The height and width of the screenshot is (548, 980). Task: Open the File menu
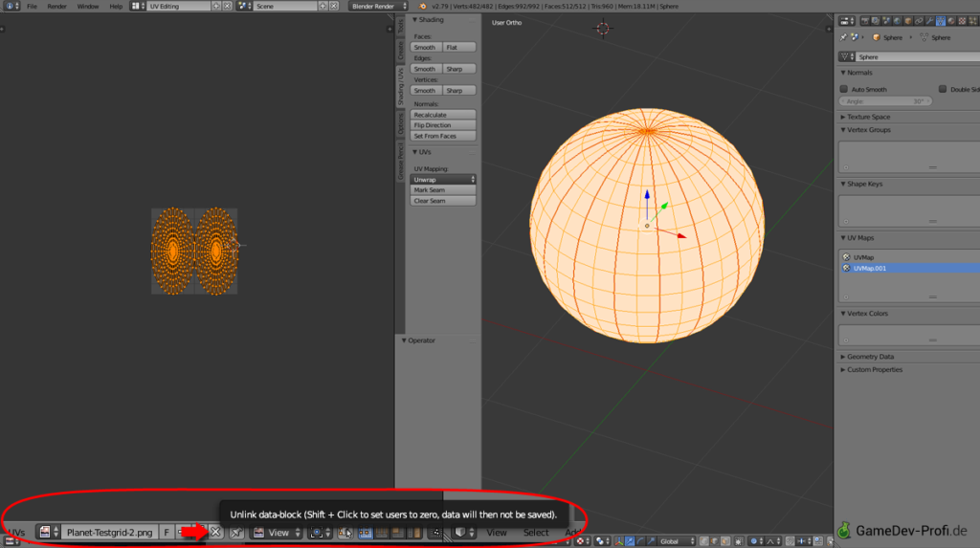click(x=32, y=7)
